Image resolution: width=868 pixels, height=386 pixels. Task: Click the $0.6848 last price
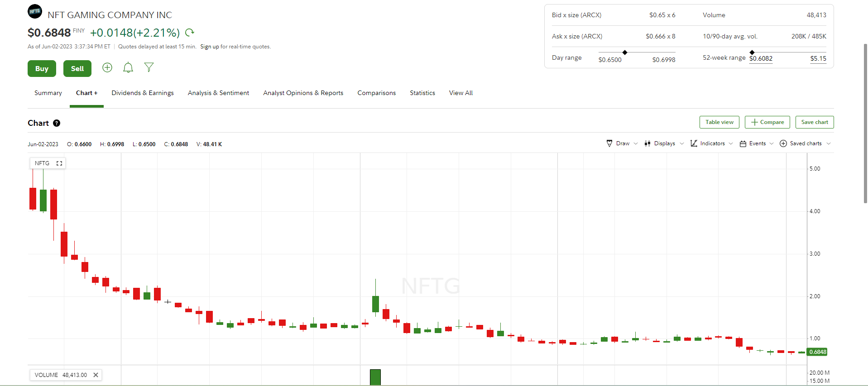[49, 33]
